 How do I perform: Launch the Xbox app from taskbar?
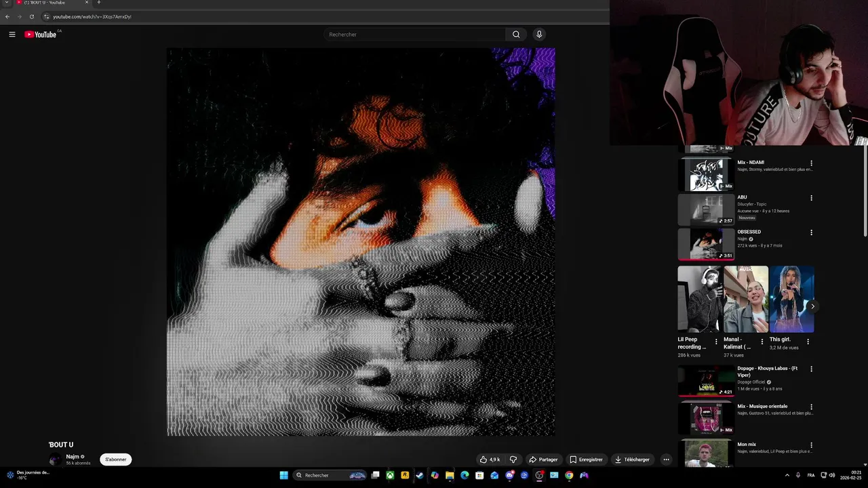pos(391,475)
